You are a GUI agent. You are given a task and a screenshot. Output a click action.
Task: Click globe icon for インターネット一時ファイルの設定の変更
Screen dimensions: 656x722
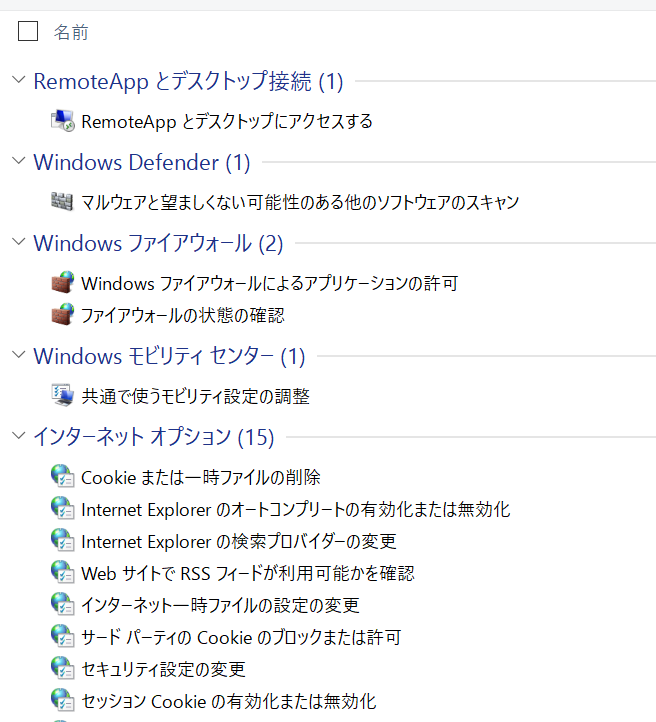point(63,604)
